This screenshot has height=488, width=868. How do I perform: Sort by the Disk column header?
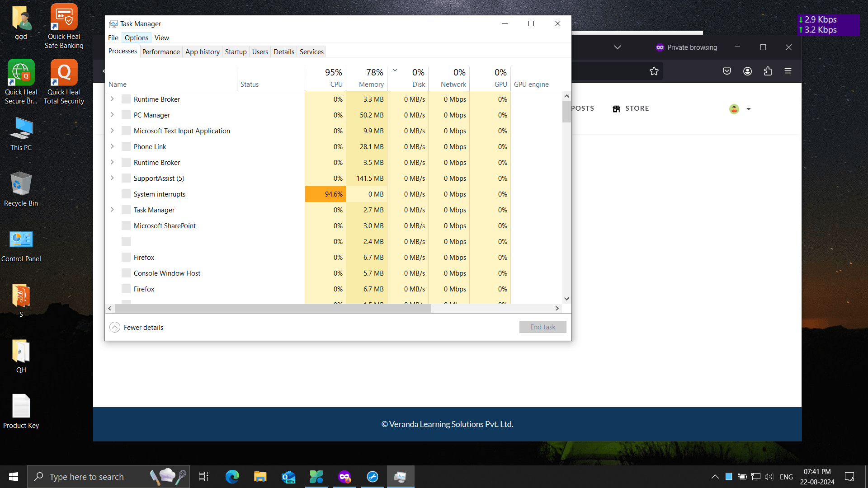tap(408, 78)
